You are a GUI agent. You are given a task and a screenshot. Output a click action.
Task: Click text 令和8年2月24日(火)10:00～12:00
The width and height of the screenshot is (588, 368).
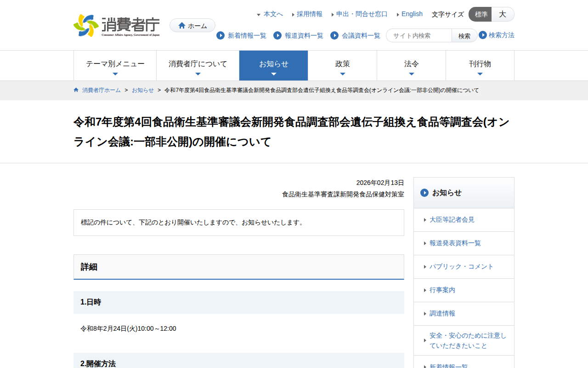(x=128, y=328)
